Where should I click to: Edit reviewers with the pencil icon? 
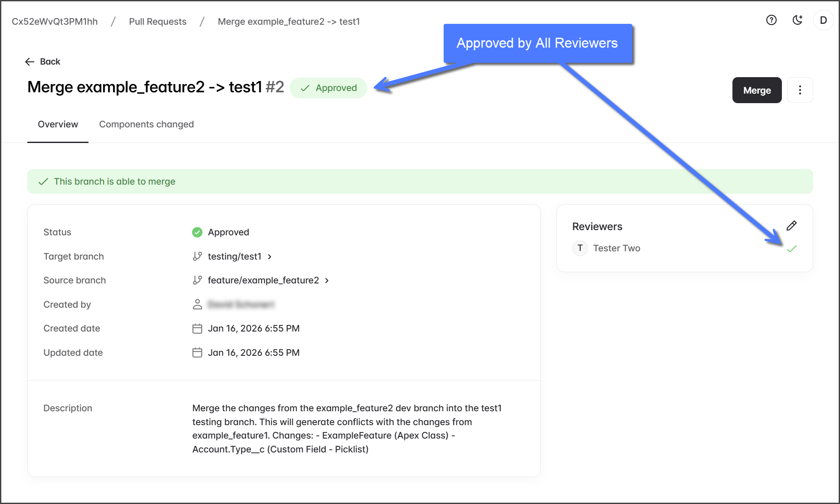click(791, 225)
